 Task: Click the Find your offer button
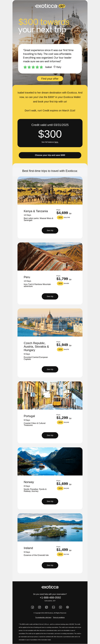pyautogui.click(x=50, y=78)
